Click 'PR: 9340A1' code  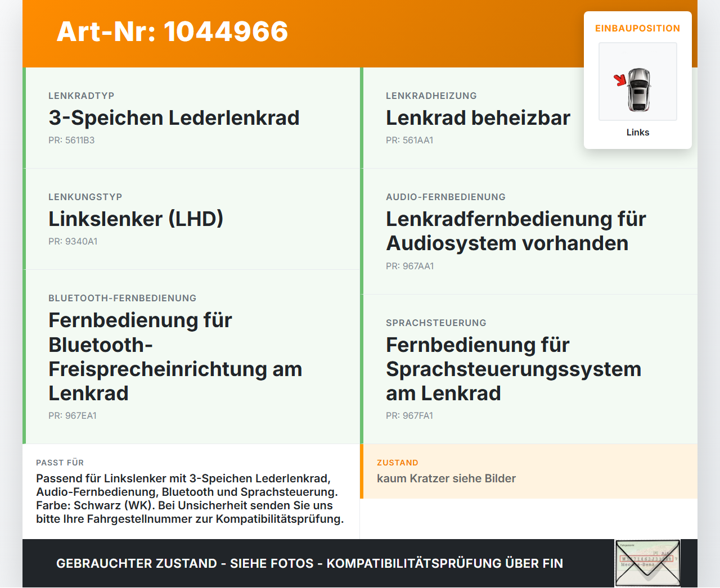pos(73,241)
